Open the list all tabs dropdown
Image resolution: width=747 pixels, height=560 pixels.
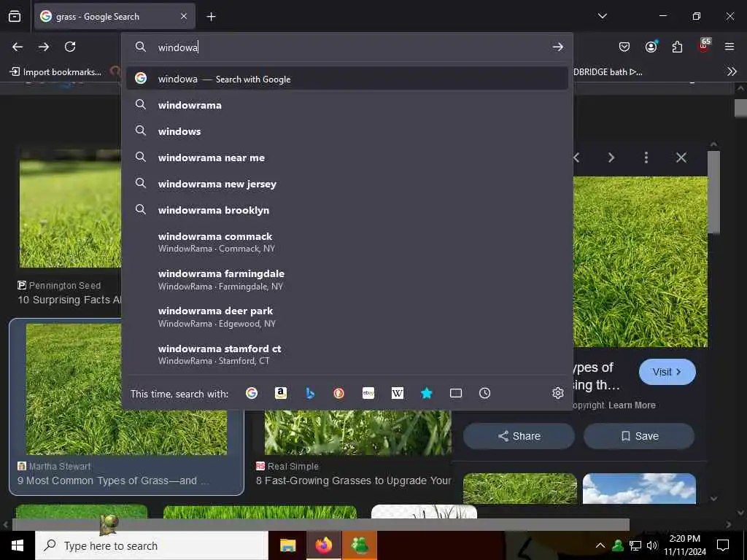[602, 16]
